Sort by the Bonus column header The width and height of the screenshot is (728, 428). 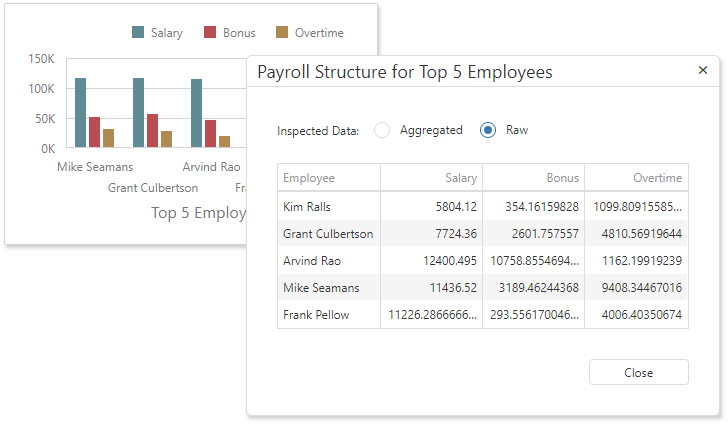click(x=533, y=178)
